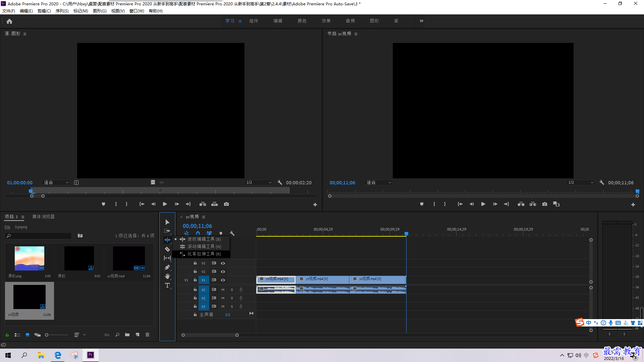The image size is (644, 362).
Task: Open project panel 项目:3 menu
Action: click(23, 217)
